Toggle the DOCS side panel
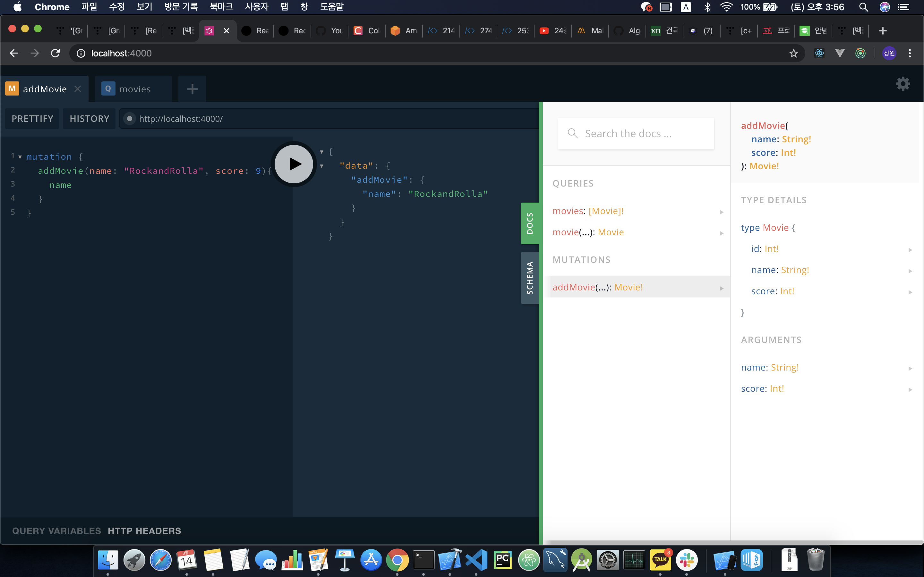This screenshot has width=924, height=577. click(x=530, y=223)
